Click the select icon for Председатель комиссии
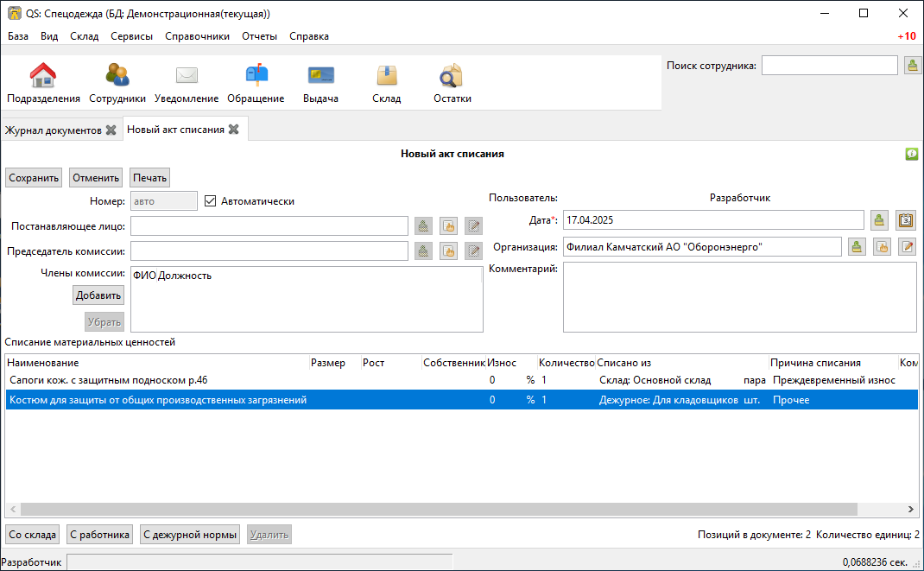The width and height of the screenshot is (924, 571). tap(423, 251)
